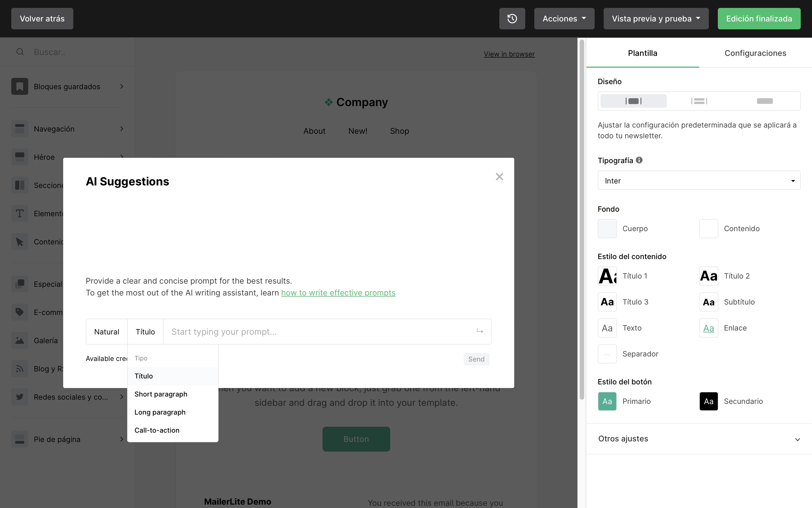Screen dimensions: 812x508
Task: Open Contenido background color swatch
Action: point(709,229)
